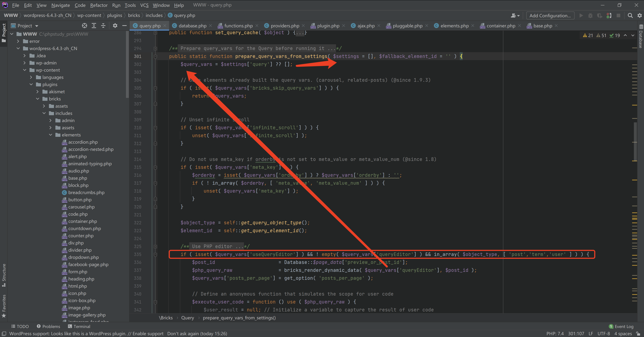Click the editor vertical scrollbar thumb

pos(635,141)
